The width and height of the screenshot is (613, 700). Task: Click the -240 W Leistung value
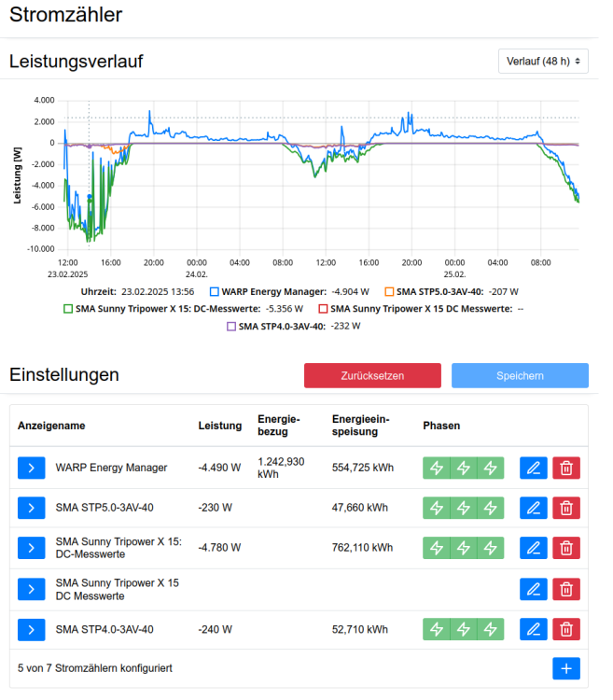(x=215, y=629)
